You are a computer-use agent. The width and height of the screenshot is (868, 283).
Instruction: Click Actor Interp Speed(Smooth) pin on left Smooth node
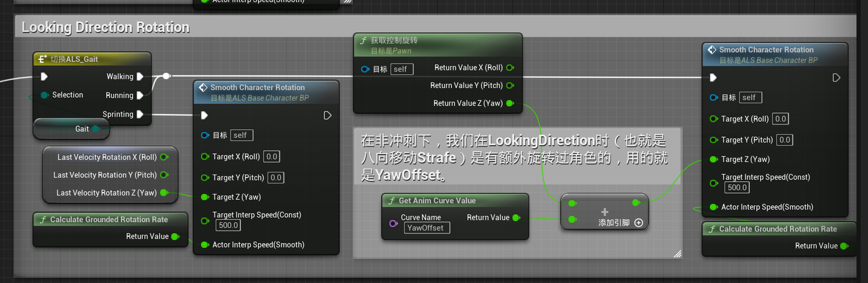(x=205, y=244)
